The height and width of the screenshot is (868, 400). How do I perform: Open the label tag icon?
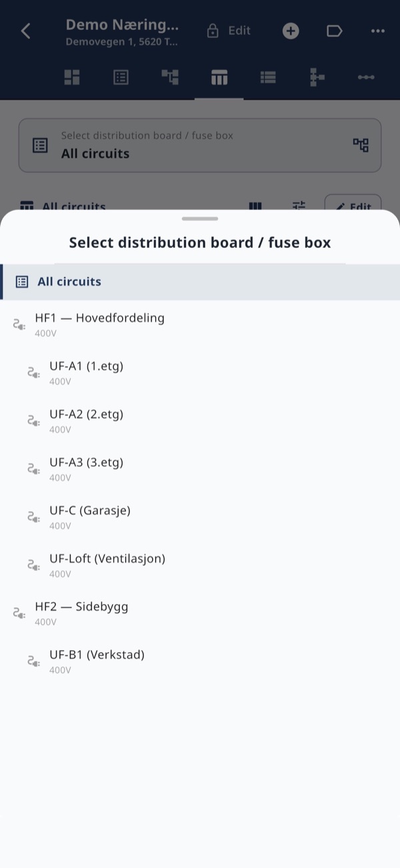334,31
